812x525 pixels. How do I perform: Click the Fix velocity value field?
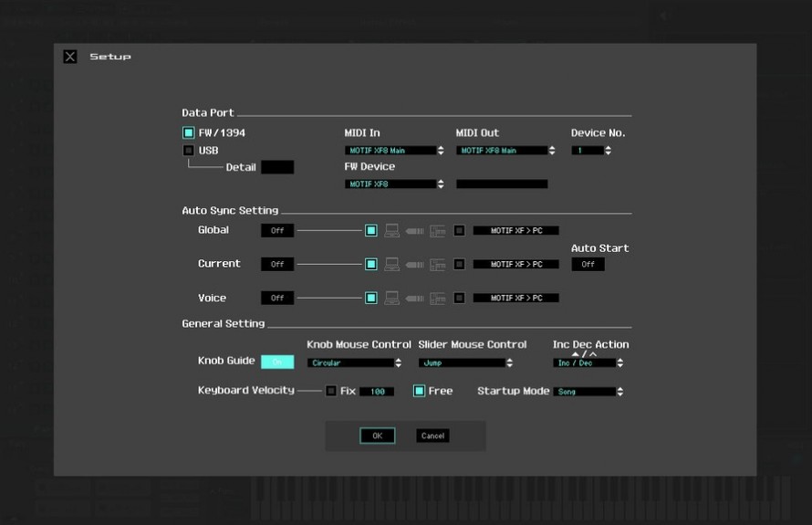point(376,392)
